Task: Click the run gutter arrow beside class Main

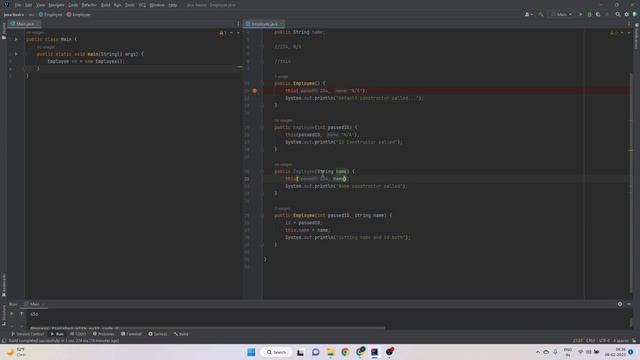Action: point(16,40)
